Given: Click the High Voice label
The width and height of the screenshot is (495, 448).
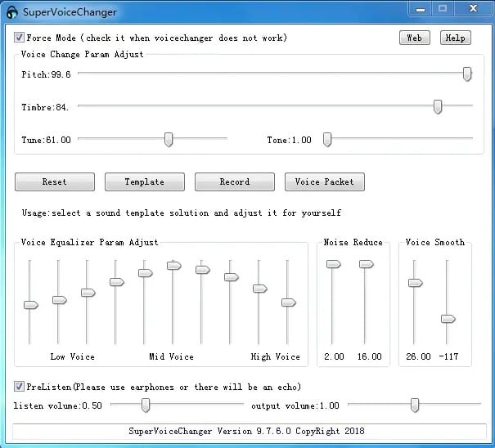Looking at the screenshot, I should point(275,356).
